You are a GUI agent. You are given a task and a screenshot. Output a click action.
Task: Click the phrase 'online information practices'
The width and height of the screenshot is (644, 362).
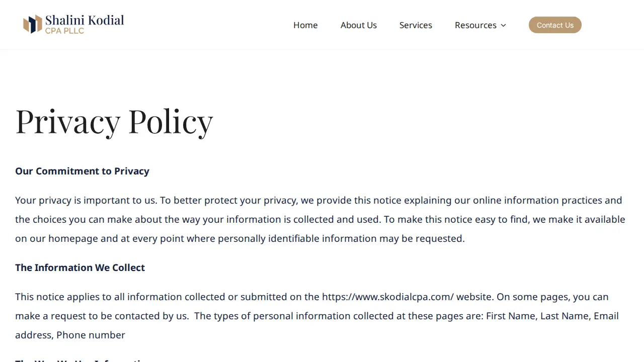pos(537,200)
